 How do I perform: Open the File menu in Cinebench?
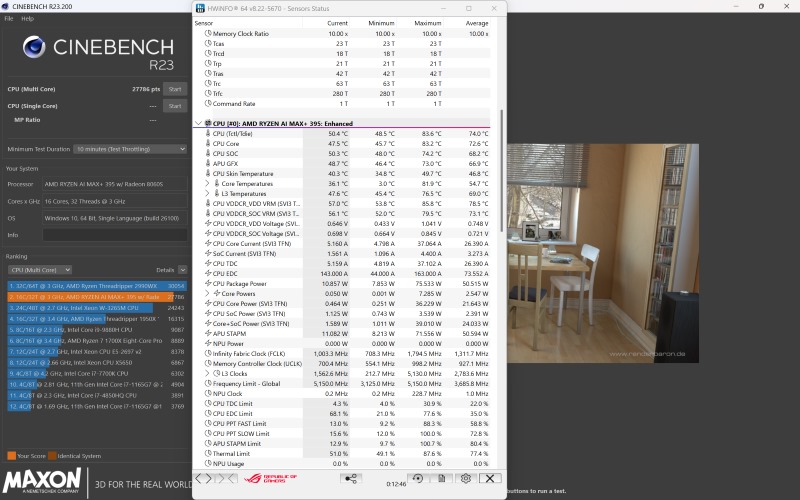click(9, 18)
